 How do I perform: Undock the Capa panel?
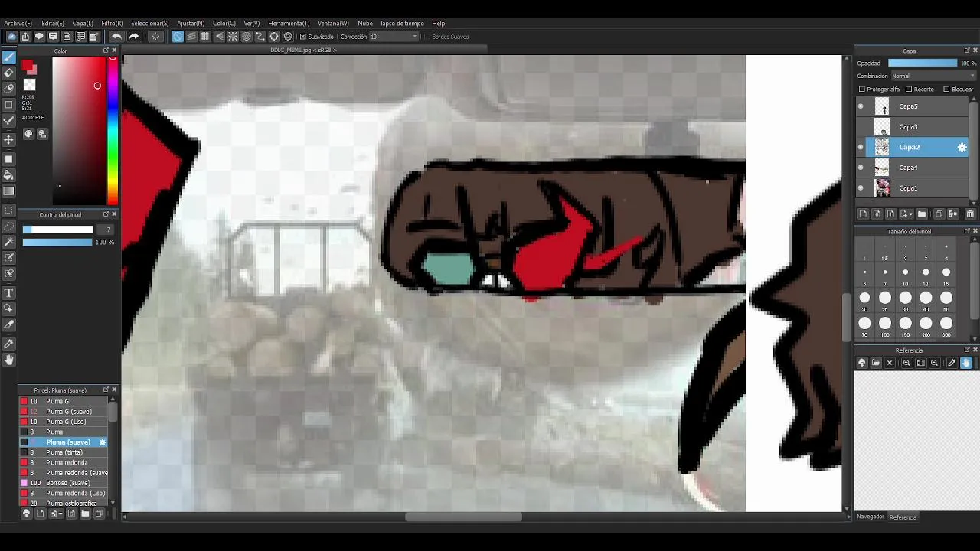pos(966,51)
